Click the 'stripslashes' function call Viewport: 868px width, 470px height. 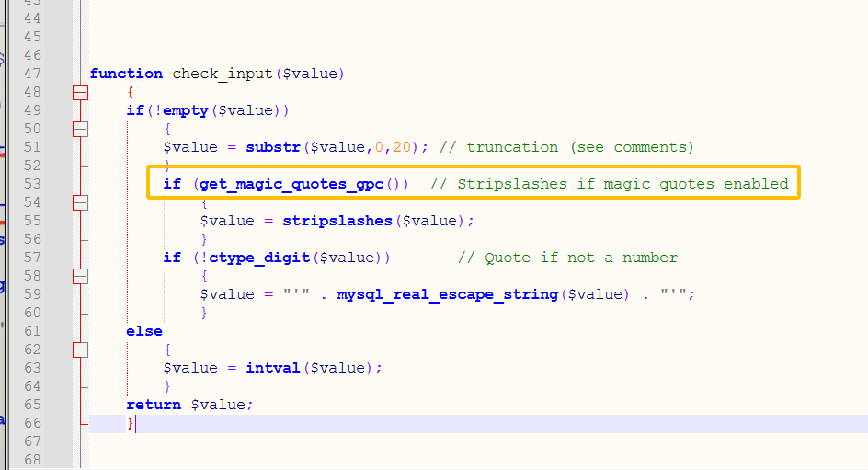(337, 221)
